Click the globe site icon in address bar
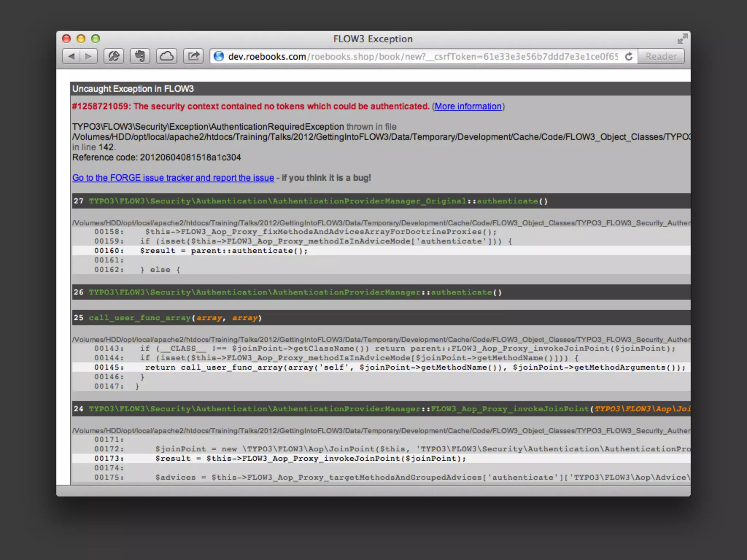 (219, 57)
